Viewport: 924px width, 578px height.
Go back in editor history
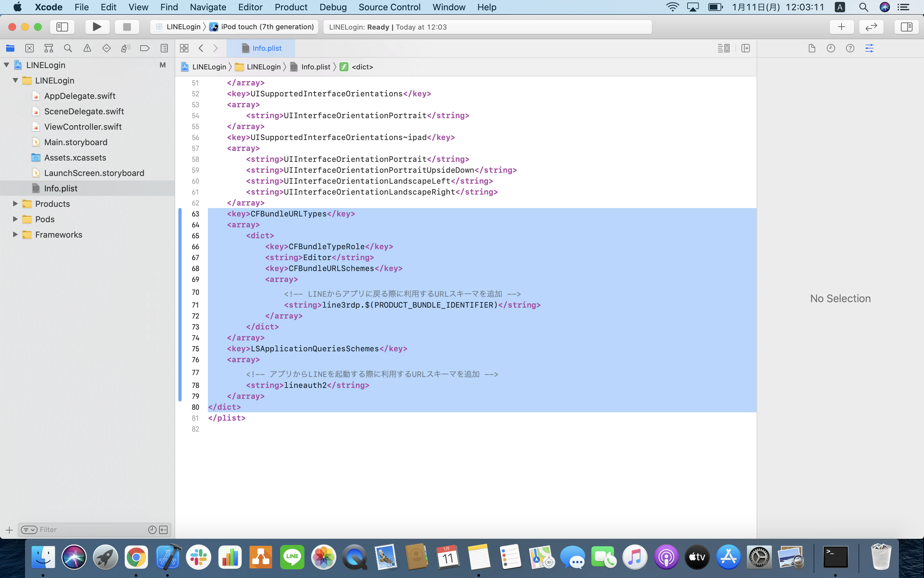click(201, 48)
